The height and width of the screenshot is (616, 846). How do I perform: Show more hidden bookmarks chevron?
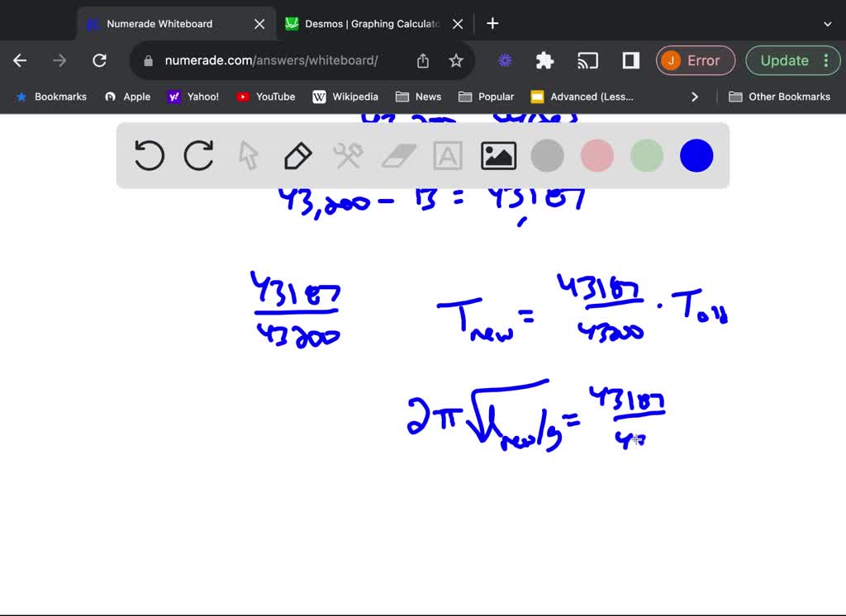point(694,97)
